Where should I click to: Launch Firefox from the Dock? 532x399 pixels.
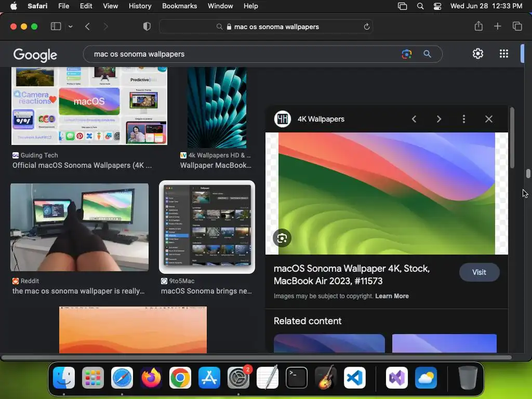click(x=151, y=378)
